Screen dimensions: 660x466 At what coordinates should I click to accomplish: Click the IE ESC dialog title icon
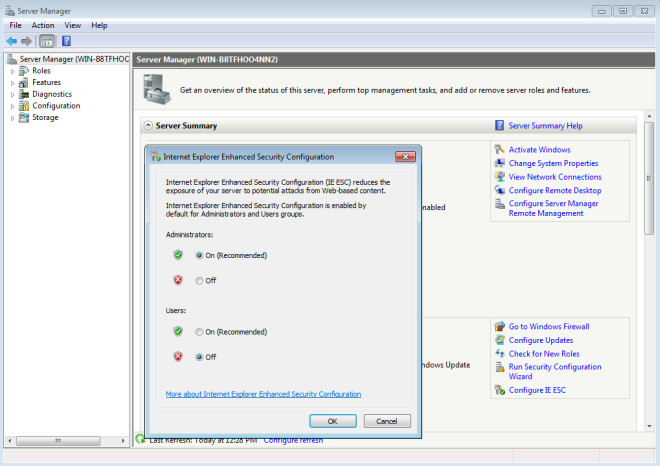point(156,157)
